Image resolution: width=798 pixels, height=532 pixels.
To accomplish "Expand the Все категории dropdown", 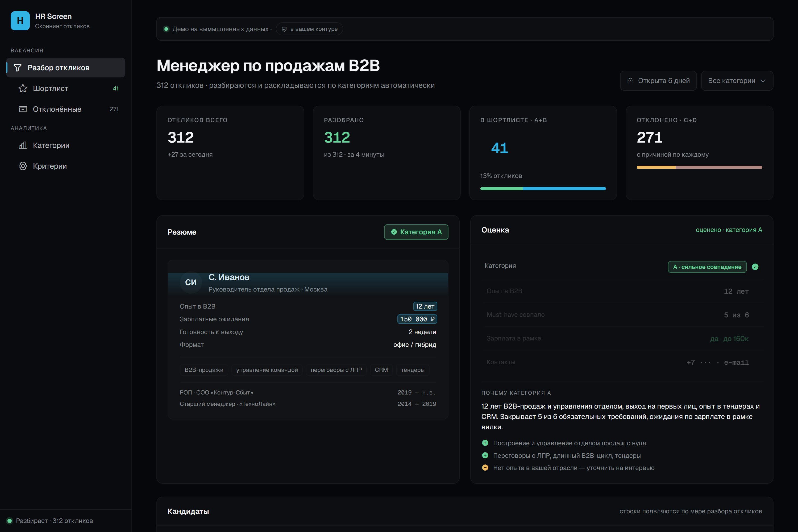I will [737, 81].
